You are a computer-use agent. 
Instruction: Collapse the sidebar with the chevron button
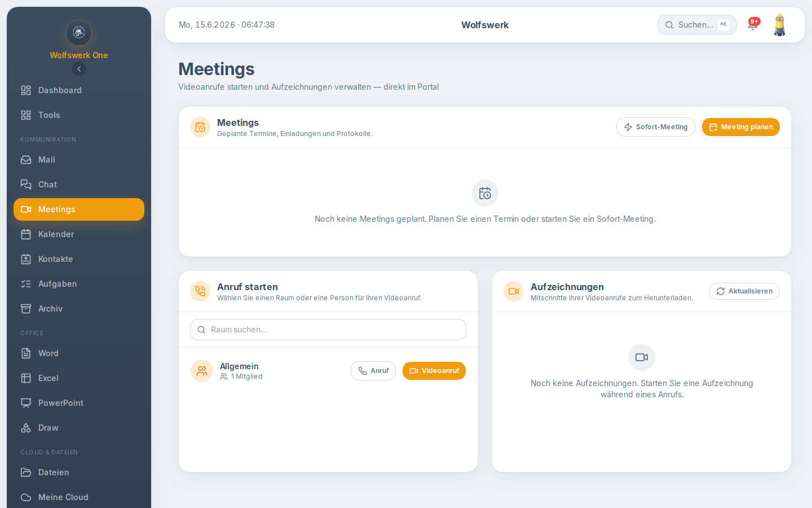tap(79, 69)
